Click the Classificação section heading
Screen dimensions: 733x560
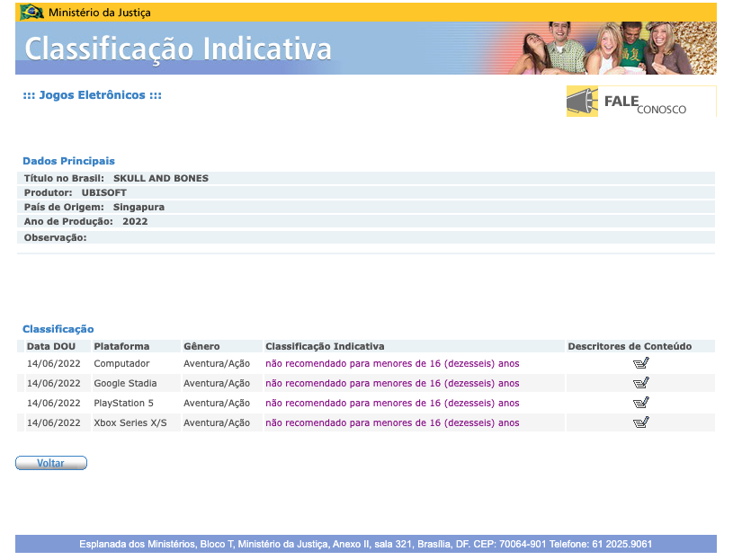coord(58,329)
